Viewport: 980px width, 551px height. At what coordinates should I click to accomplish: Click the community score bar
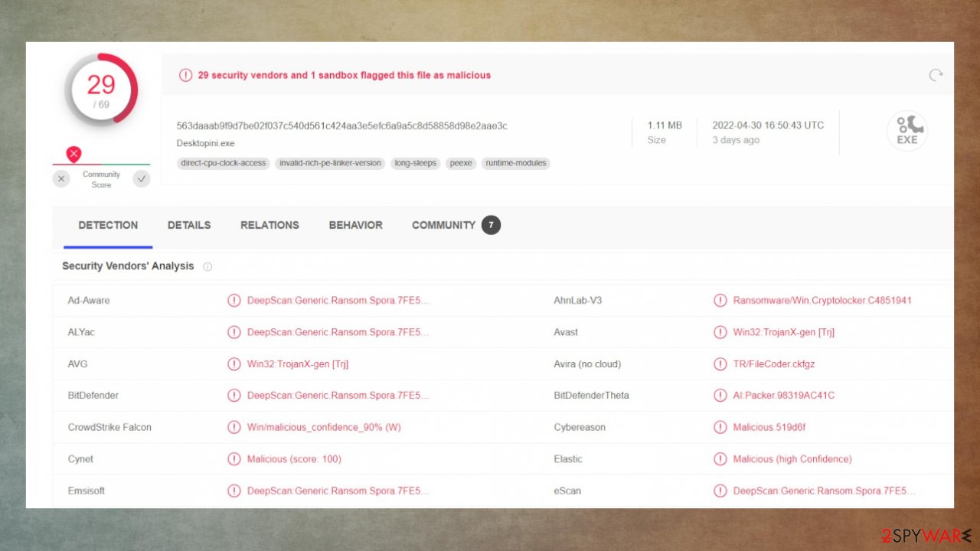pyautogui.click(x=101, y=164)
